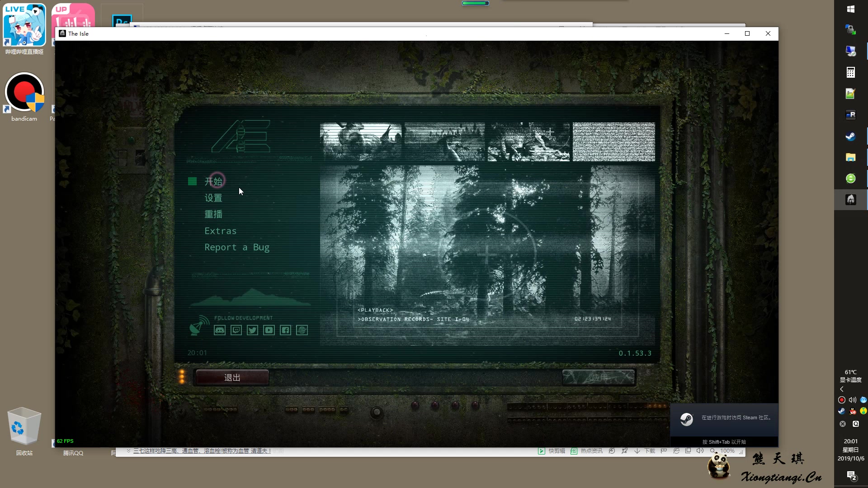Select the static-noise fourth thumbnail
The height and width of the screenshot is (488, 868).
[x=614, y=142]
